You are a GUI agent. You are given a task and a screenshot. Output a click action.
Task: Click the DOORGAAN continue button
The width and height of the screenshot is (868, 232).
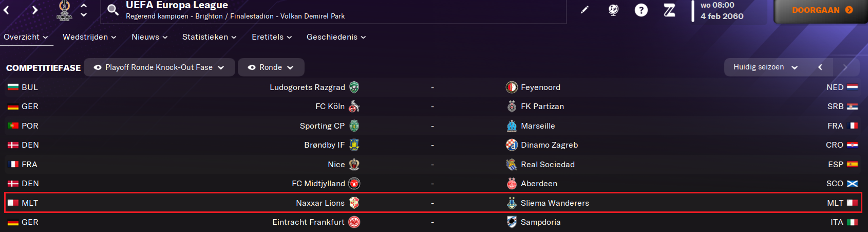tap(821, 10)
